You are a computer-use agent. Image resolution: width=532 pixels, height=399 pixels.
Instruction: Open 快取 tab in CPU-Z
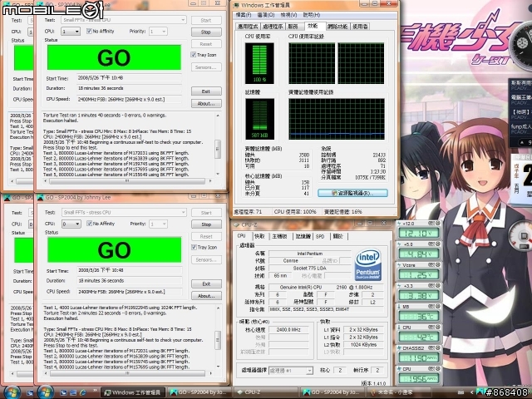point(259,236)
